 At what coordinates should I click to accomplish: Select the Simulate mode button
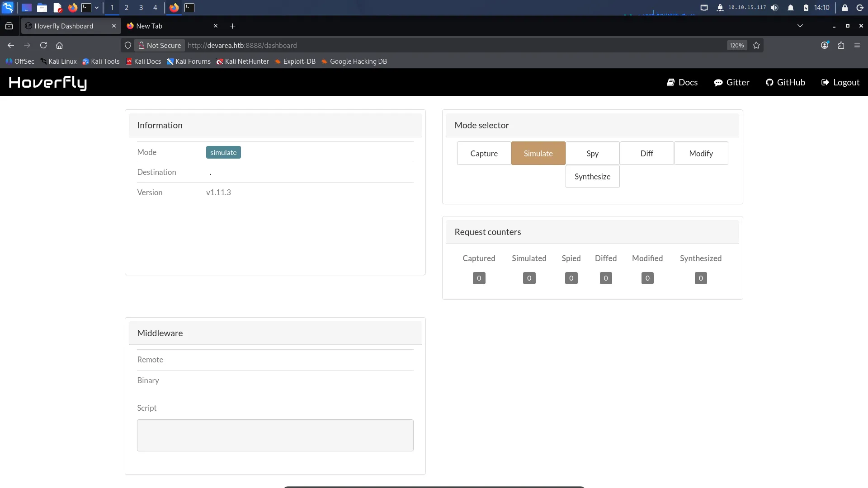pos(538,153)
